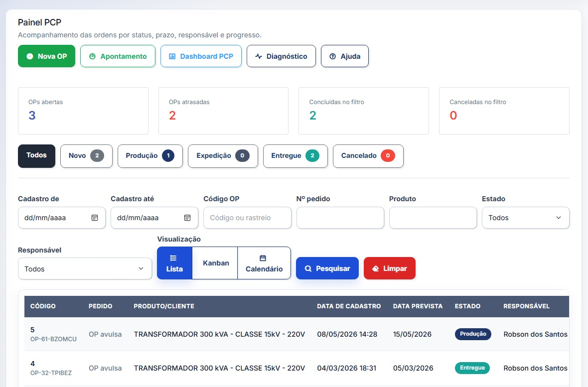Image resolution: width=588 pixels, height=387 pixels.
Task: Click the eraser icon in Limpar
Action: coord(375,268)
